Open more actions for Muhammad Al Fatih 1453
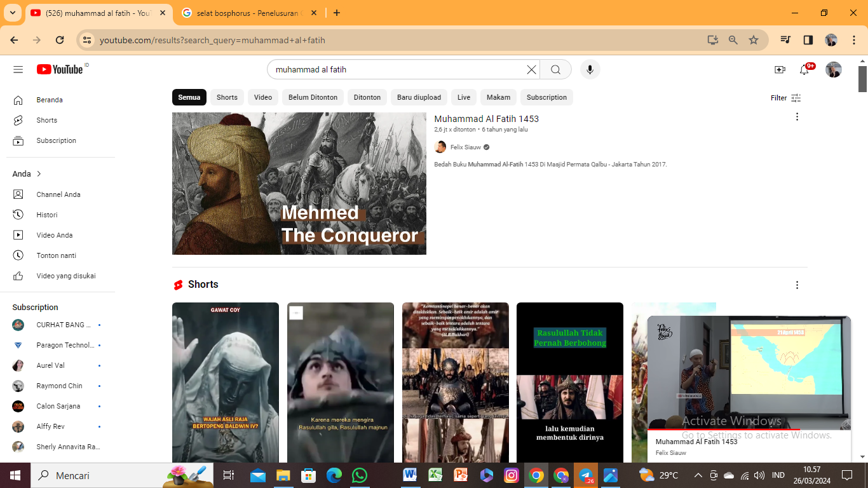This screenshot has width=868, height=488. (797, 117)
